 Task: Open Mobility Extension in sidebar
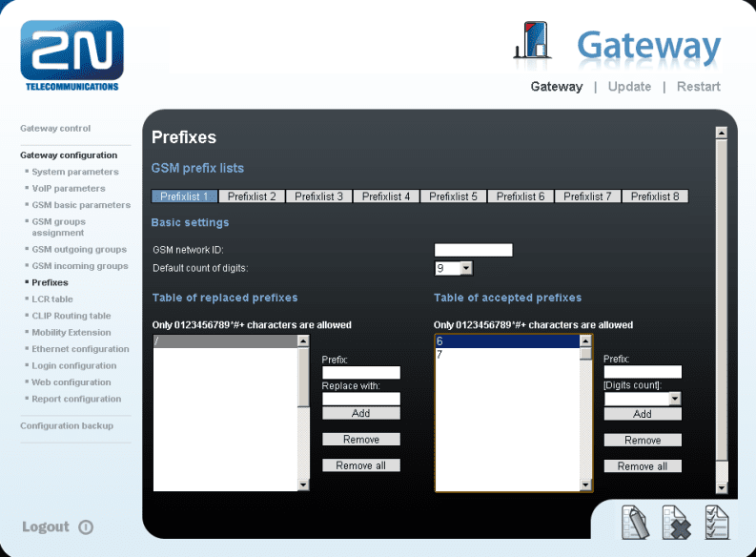[x=72, y=332]
